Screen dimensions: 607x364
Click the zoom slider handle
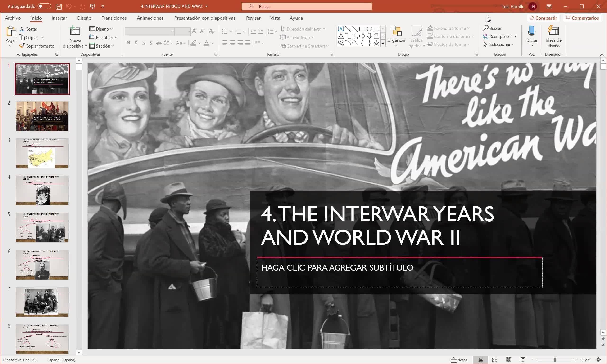click(555, 360)
